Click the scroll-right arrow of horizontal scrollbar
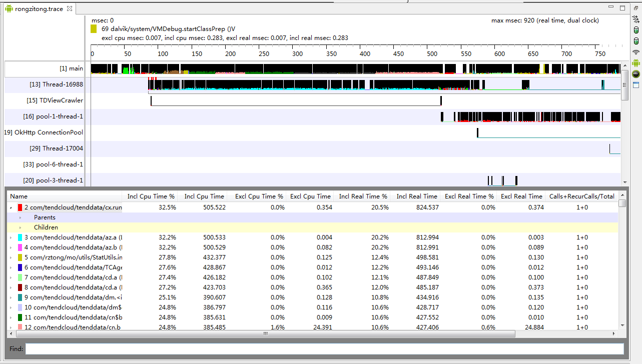 pyautogui.click(x=614, y=333)
